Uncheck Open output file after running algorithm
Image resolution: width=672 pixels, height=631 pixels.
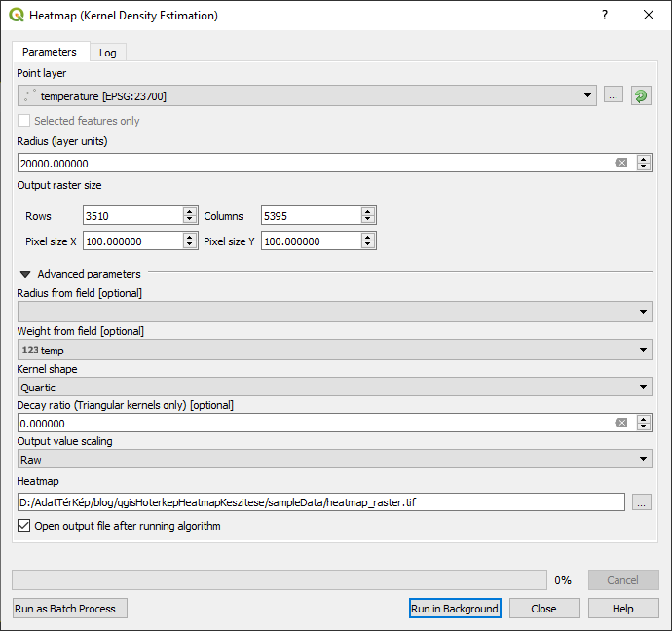click(24, 526)
